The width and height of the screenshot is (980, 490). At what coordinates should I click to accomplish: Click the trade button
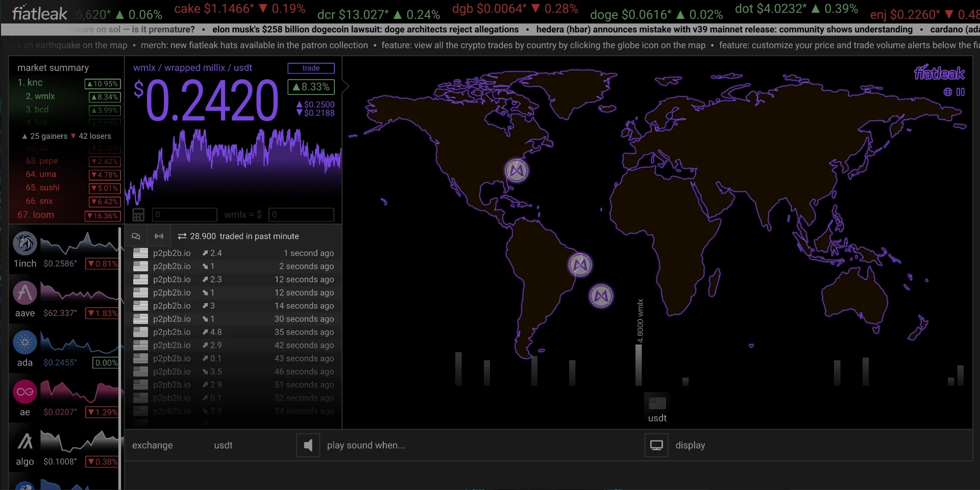(x=311, y=68)
